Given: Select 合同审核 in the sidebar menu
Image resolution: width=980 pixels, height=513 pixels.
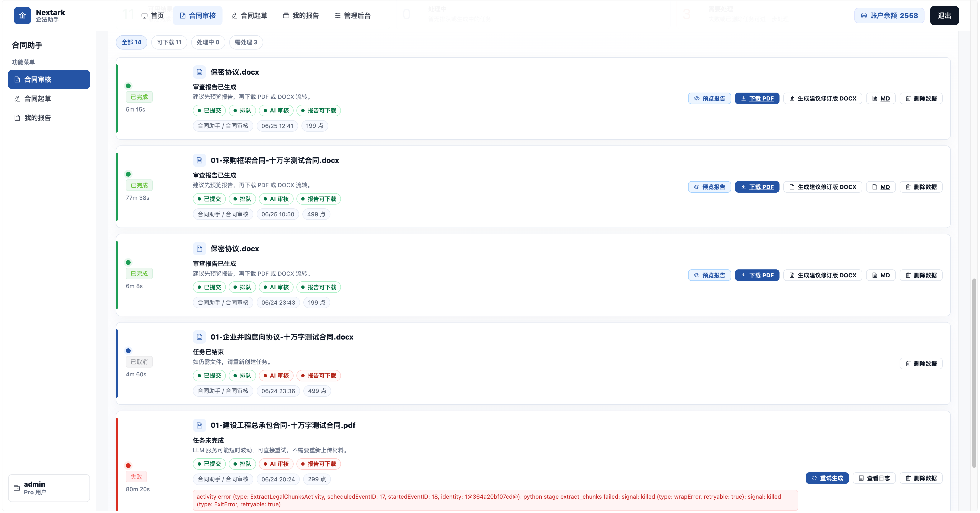Looking at the screenshot, I should point(49,79).
